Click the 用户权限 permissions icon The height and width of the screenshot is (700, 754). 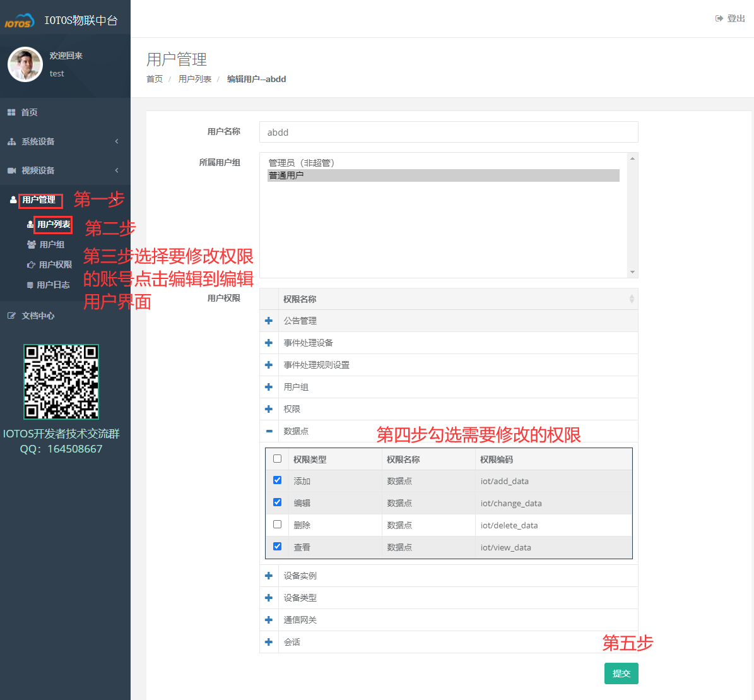click(x=31, y=265)
